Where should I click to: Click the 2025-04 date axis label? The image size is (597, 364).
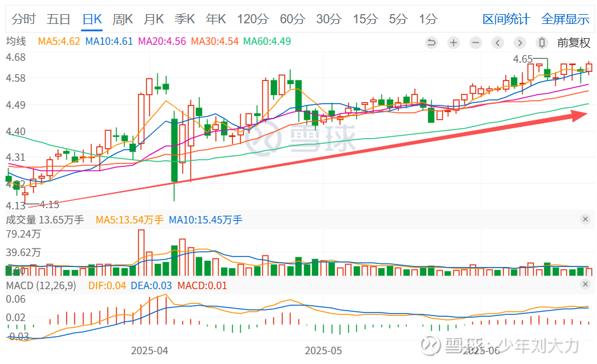(x=149, y=350)
